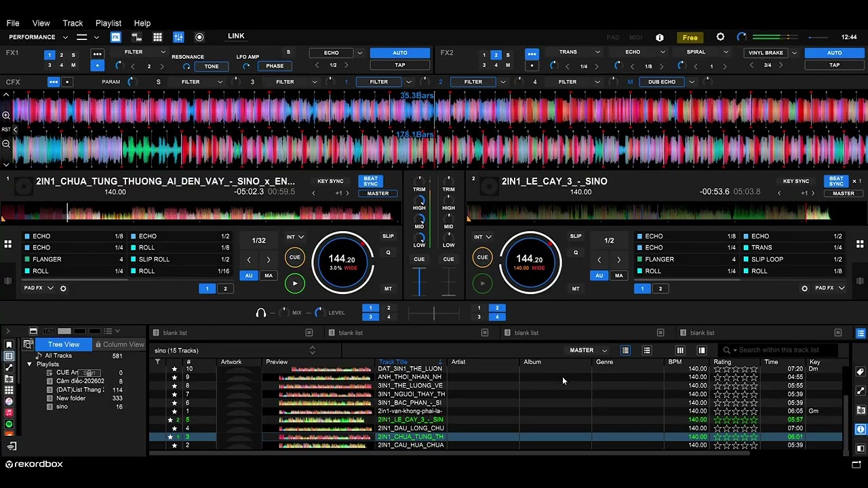Open the My Tag icon on right sidebar
This screenshot has width=868, height=488.
point(860,372)
